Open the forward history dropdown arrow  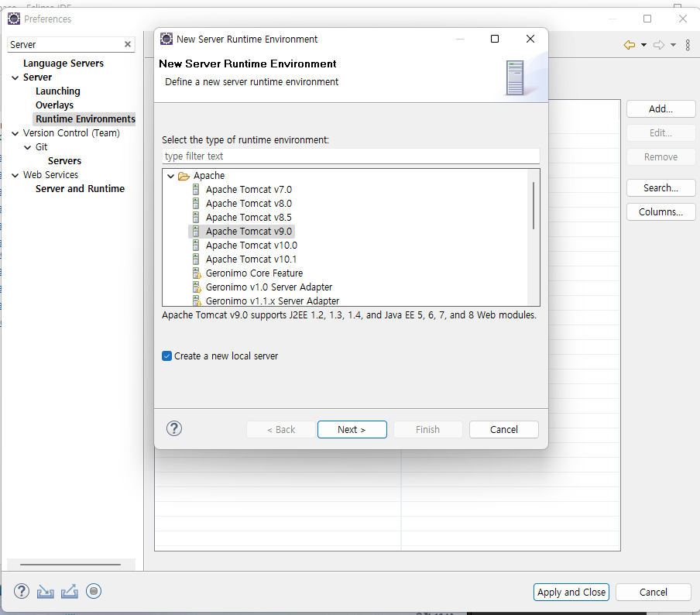pyautogui.click(x=673, y=45)
